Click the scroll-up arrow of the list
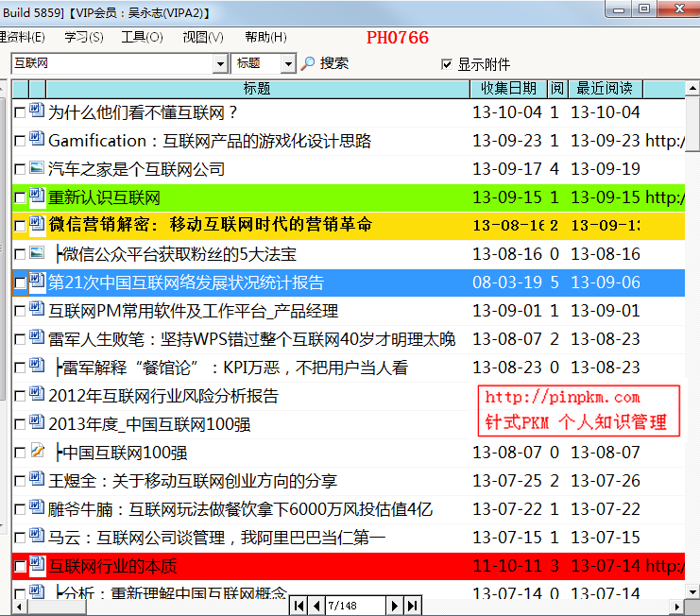The height and width of the screenshot is (616, 700). tap(691, 88)
